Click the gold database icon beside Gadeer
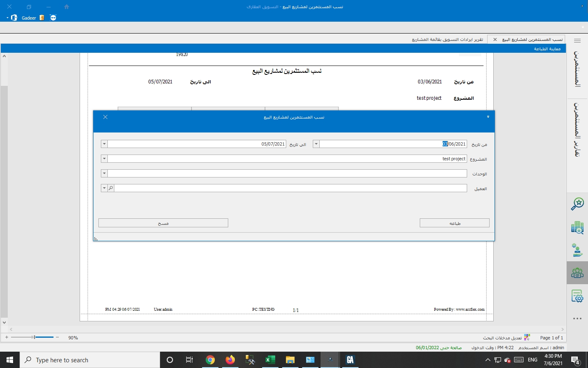Screen dimensions: 588x368 (x=42, y=18)
